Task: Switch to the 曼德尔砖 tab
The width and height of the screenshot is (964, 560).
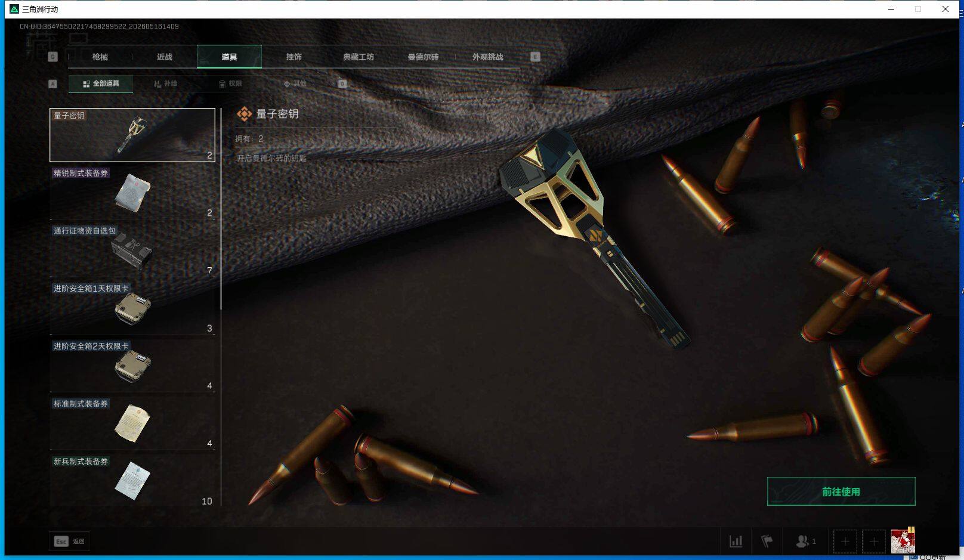Action: (x=423, y=57)
